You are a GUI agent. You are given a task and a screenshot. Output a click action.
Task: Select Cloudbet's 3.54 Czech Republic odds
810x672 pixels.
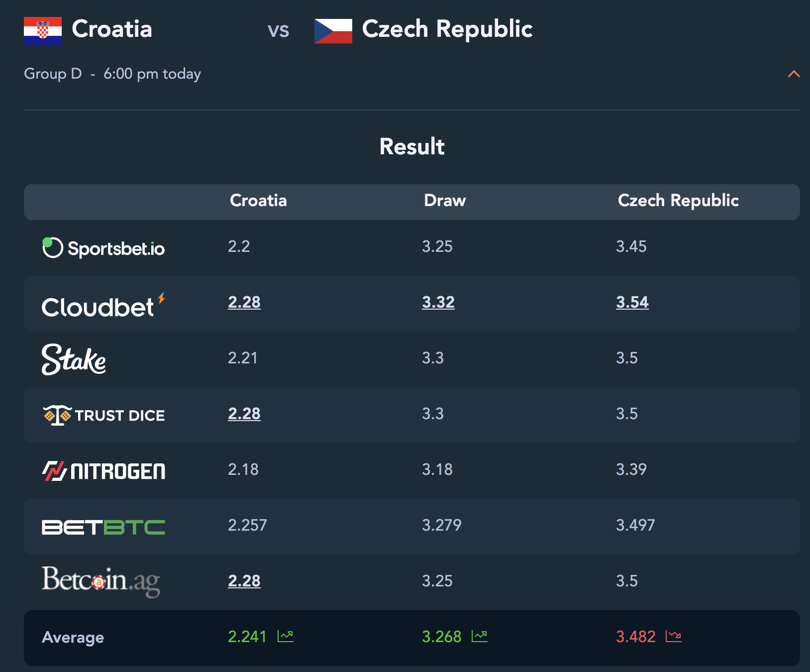pos(632,302)
